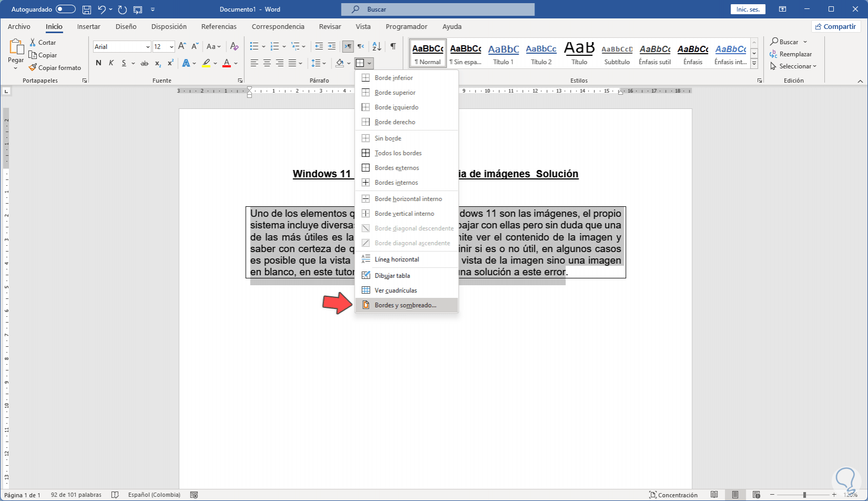The width and height of the screenshot is (868, 501).
Task: Choose Borde inferior from the borders menu
Action: pos(407,78)
